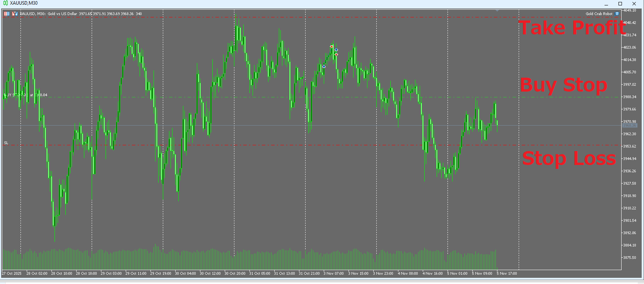Click the 4049.10 price scale label

pos(629,10)
